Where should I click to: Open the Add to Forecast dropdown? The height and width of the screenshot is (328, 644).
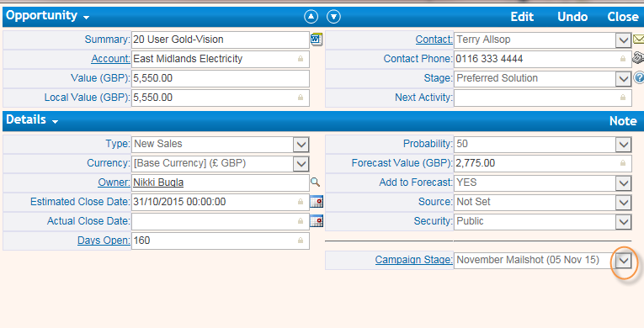click(624, 183)
